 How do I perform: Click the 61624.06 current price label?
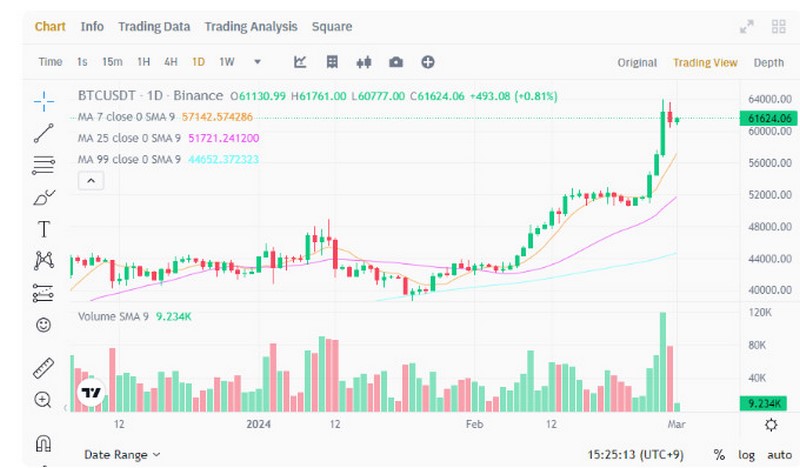(768, 118)
